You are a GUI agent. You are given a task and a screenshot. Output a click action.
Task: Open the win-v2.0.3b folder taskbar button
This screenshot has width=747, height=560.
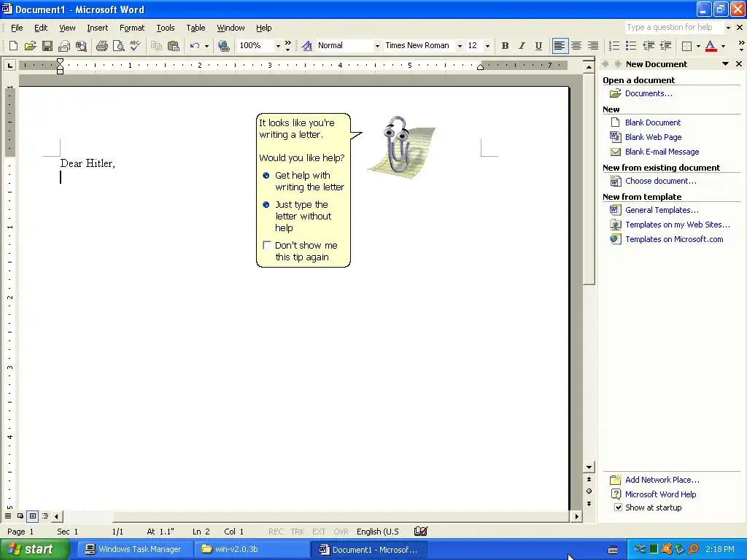(x=252, y=549)
